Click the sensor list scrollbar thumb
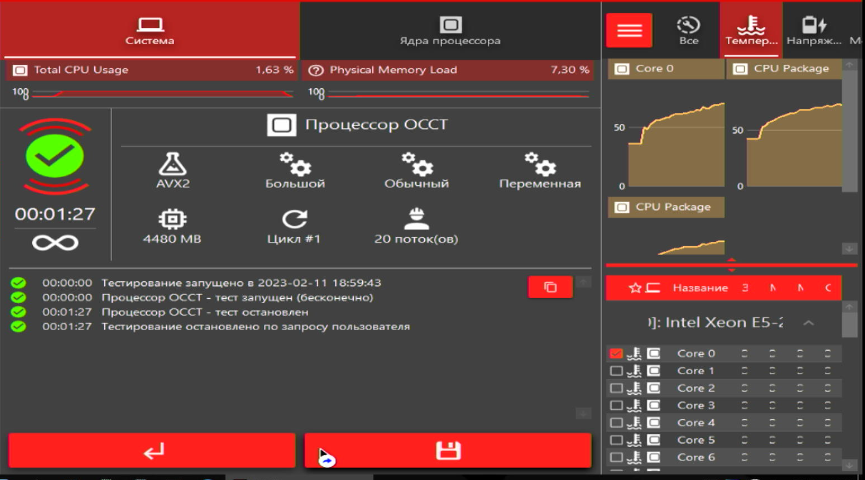Image resolution: width=865 pixels, height=480 pixels. 850,325
